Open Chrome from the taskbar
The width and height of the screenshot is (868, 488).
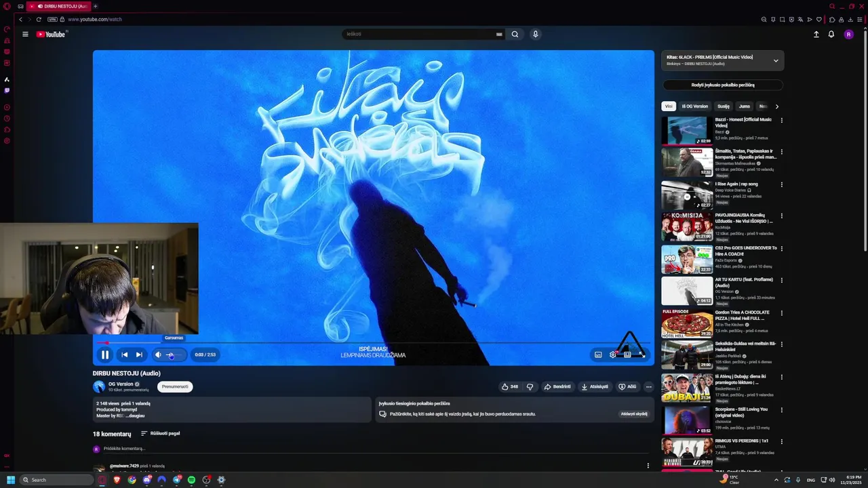(132, 480)
